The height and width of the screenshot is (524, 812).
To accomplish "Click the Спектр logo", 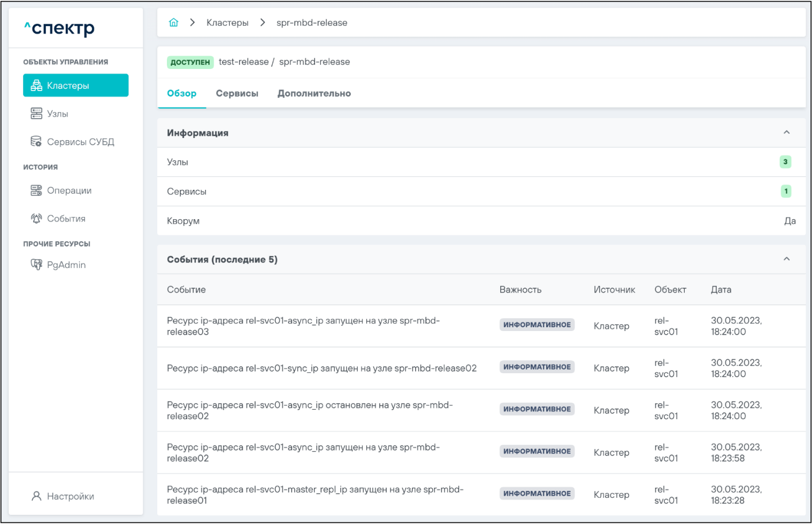I will [59, 28].
